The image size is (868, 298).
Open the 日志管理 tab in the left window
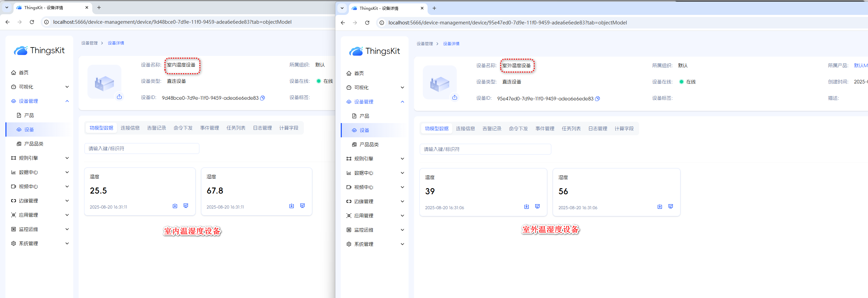262,128
